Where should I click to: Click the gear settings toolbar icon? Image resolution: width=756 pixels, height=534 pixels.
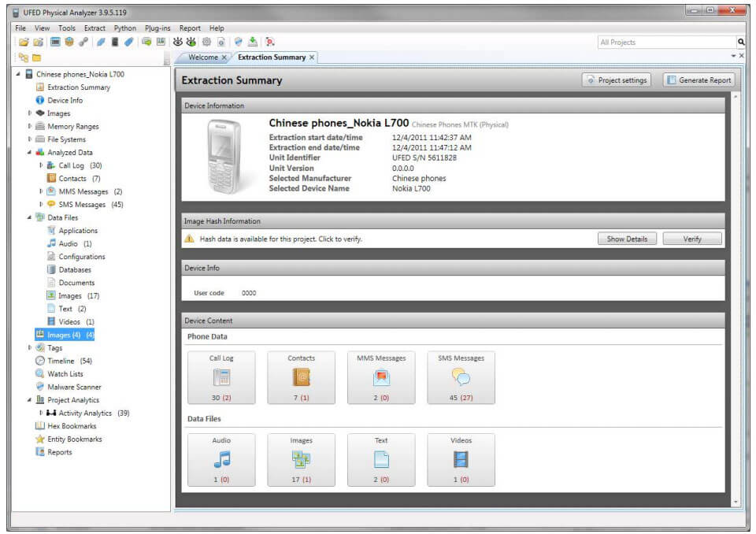click(x=206, y=42)
